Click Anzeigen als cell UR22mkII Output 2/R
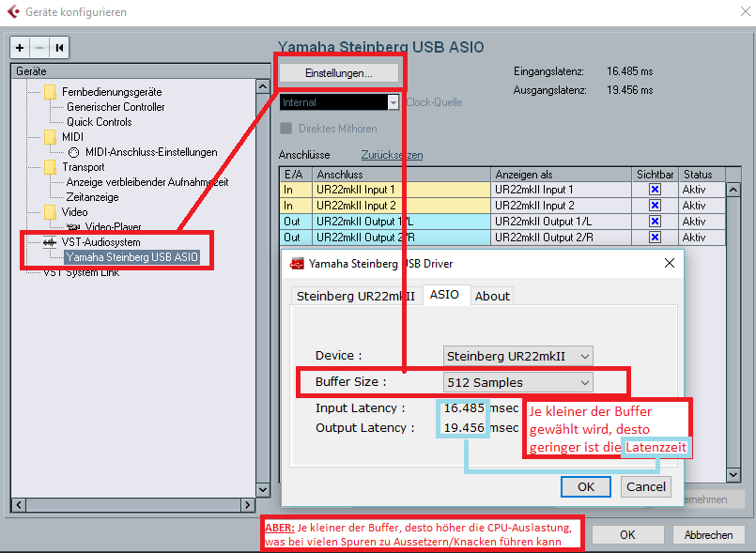 (x=562, y=238)
